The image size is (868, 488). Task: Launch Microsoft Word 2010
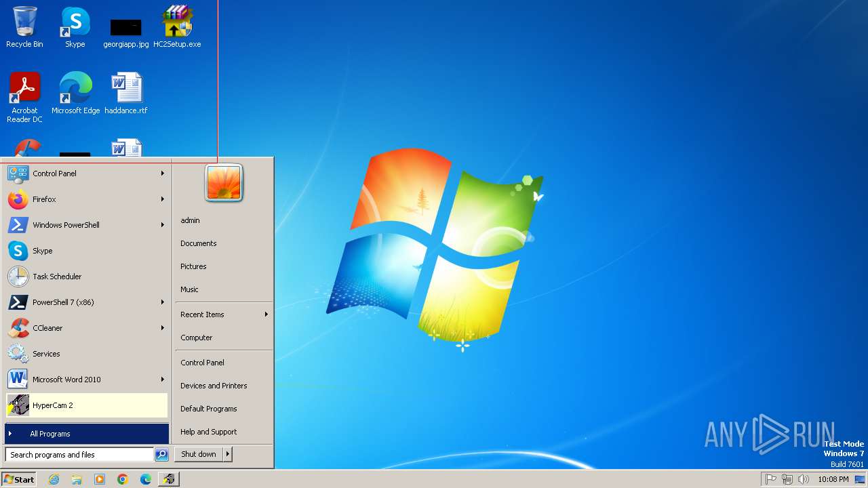pyautogui.click(x=86, y=380)
